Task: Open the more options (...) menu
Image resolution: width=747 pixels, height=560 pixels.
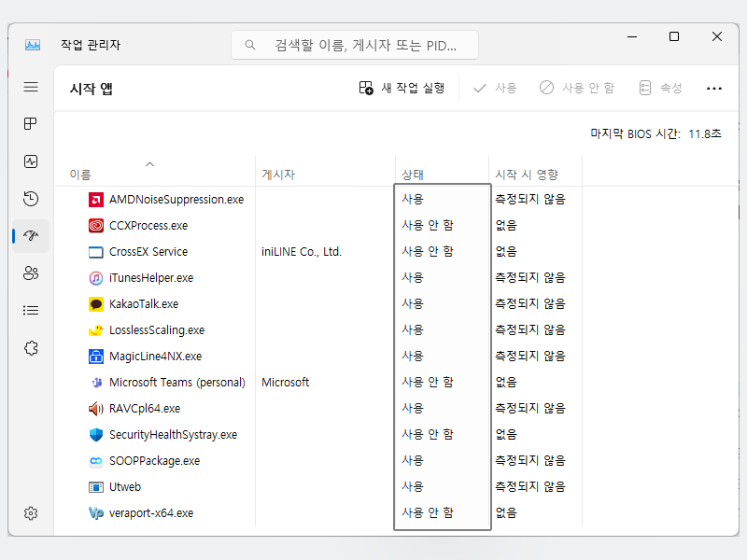Action: pyautogui.click(x=714, y=88)
